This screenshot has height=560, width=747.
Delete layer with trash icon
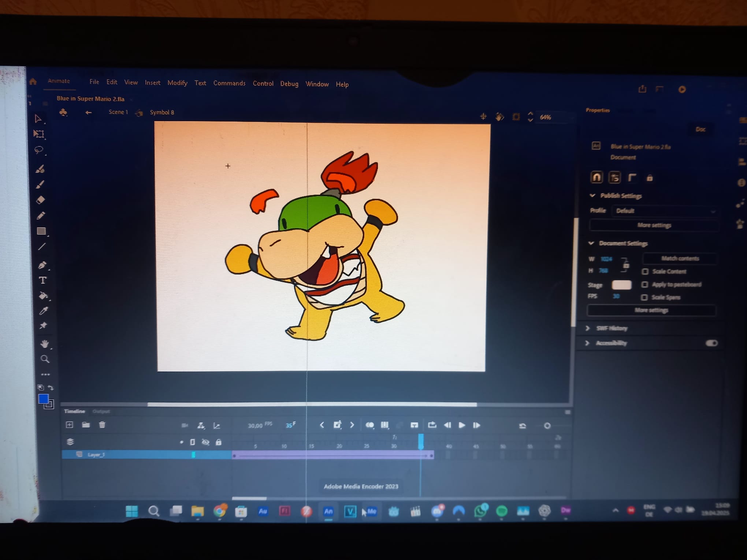pyautogui.click(x=102, y=425)
